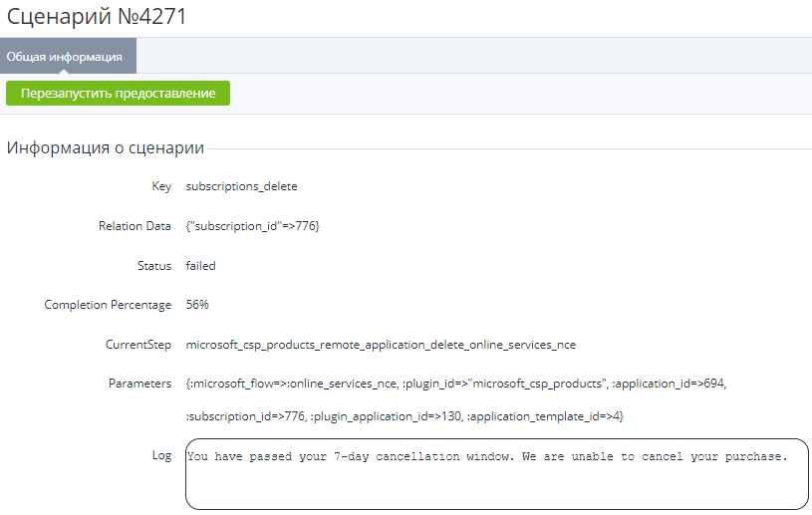Click the log message about 7-day cancellation window
This screenshot has width=812, height=515.
point(487,456)
